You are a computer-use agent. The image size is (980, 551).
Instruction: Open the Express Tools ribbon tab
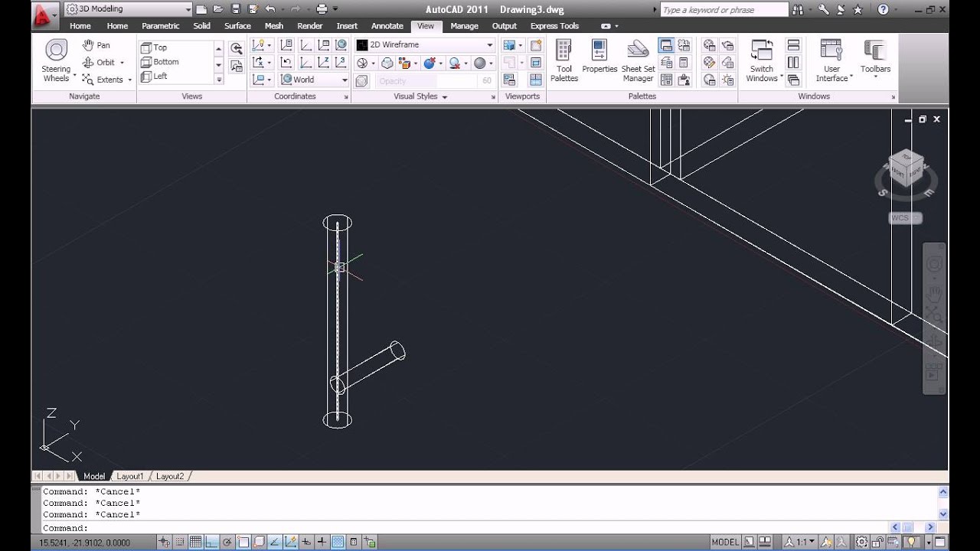tap(554, 26)
